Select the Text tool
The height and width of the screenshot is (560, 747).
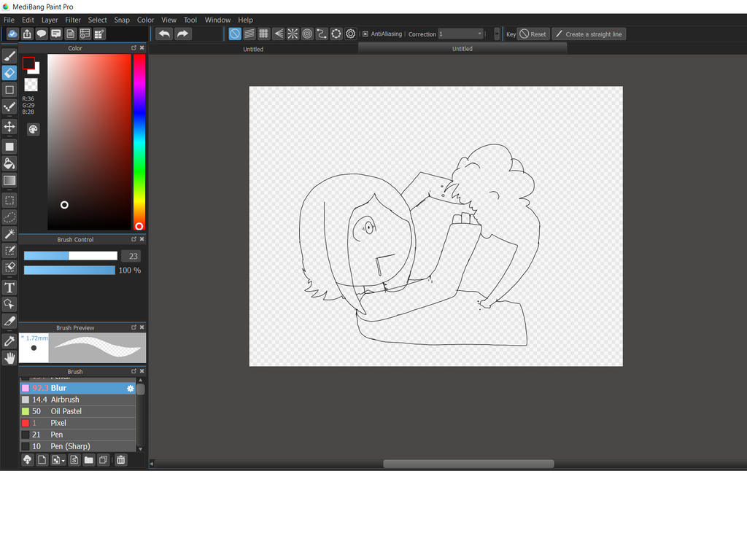coord(9,287)
